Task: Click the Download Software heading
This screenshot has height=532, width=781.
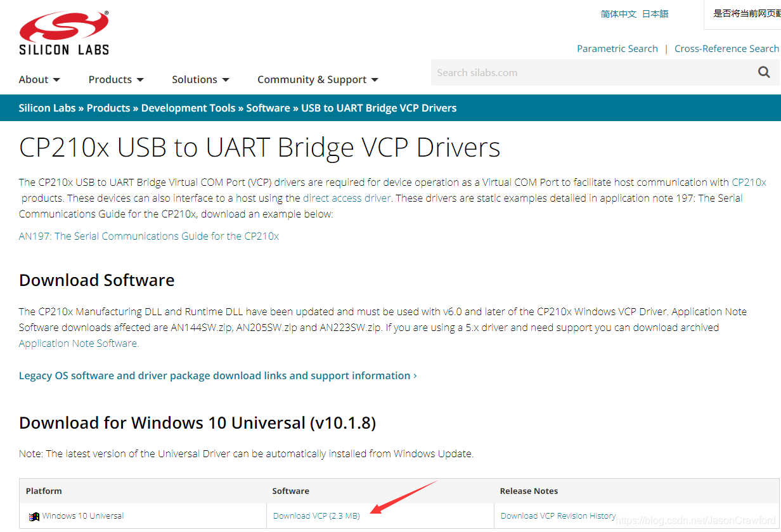Action: pyautogui.click(x=97, y=280)
